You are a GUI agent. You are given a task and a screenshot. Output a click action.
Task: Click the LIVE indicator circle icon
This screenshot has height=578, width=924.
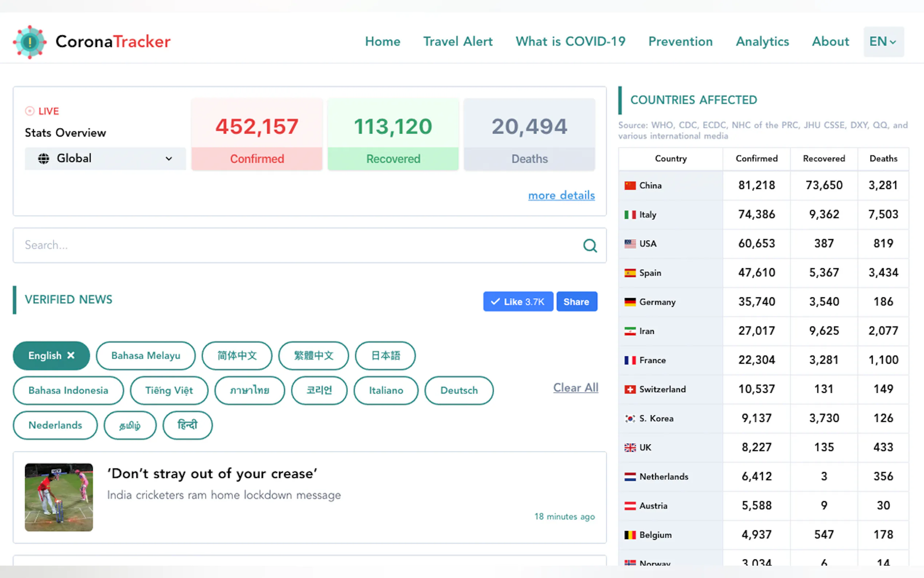29,111
